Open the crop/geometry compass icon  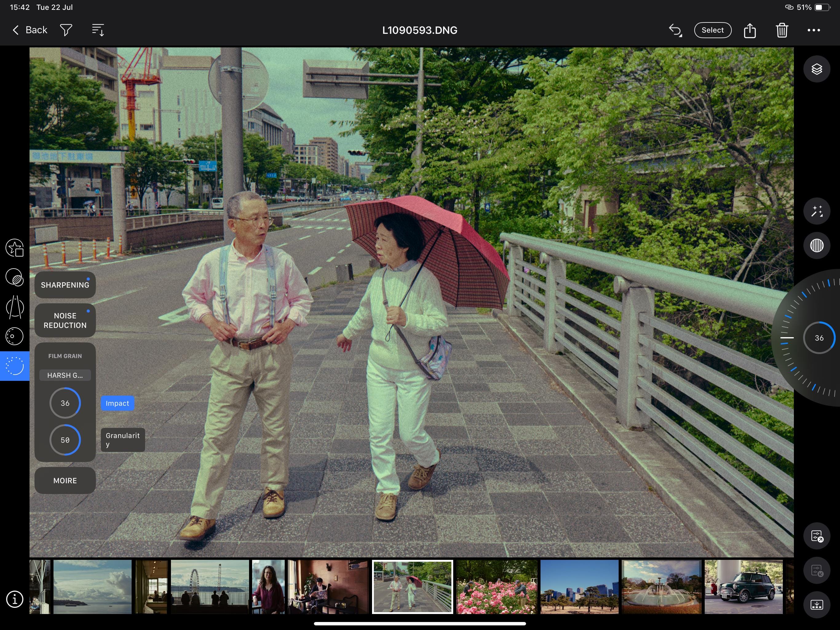[x=15, y=307]
